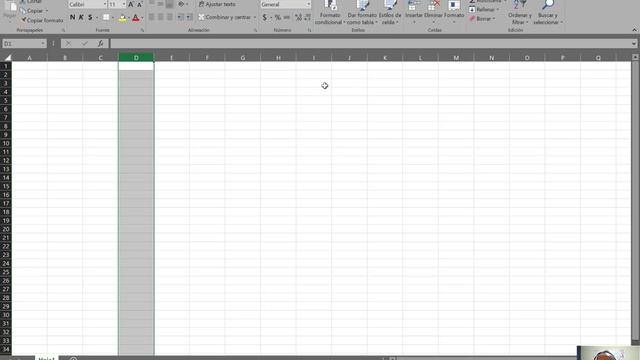Open Número dialog launcher
This screenshot has width=640, height=360.
(309, 30)
